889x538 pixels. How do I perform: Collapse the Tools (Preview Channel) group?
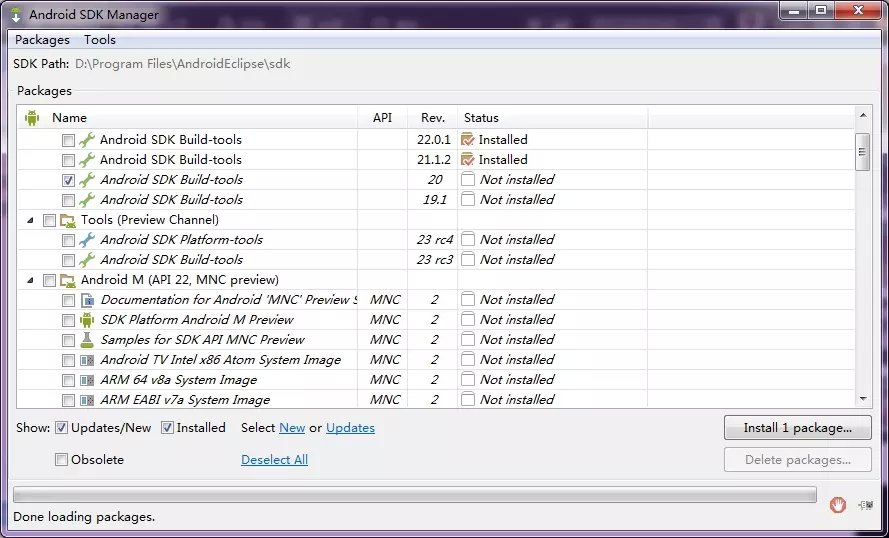(x=31, y=220)
